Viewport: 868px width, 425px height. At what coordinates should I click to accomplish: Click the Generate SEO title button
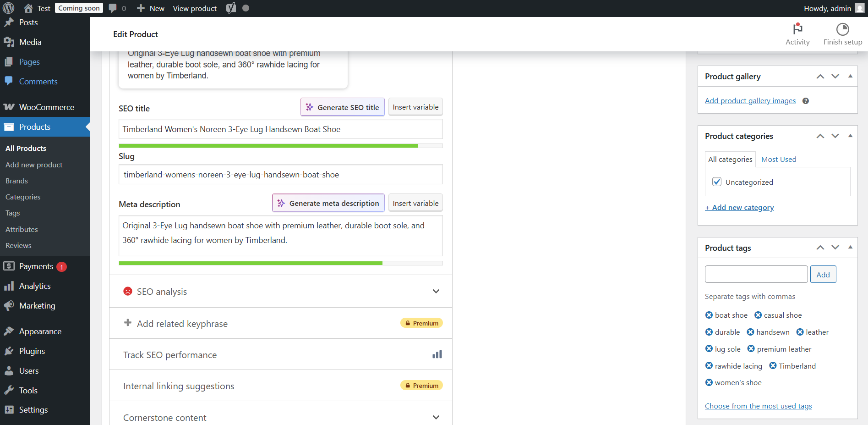(342, 107)
